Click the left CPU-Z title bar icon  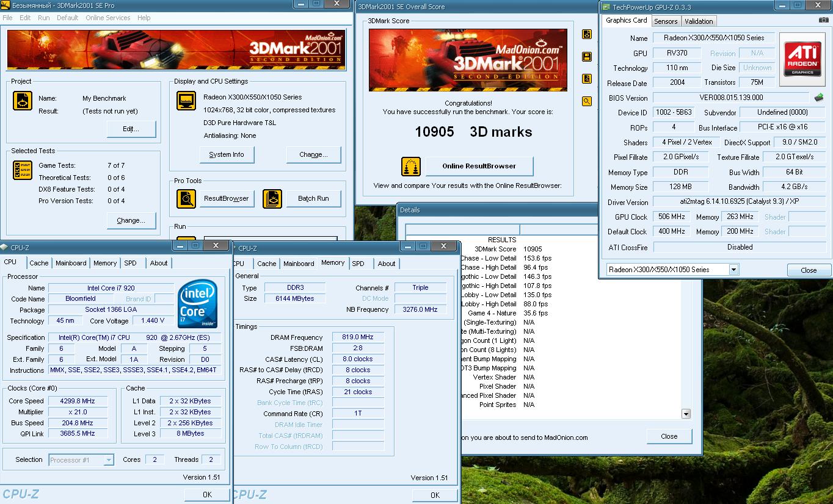pyautogui.click(x=4, y=247)
